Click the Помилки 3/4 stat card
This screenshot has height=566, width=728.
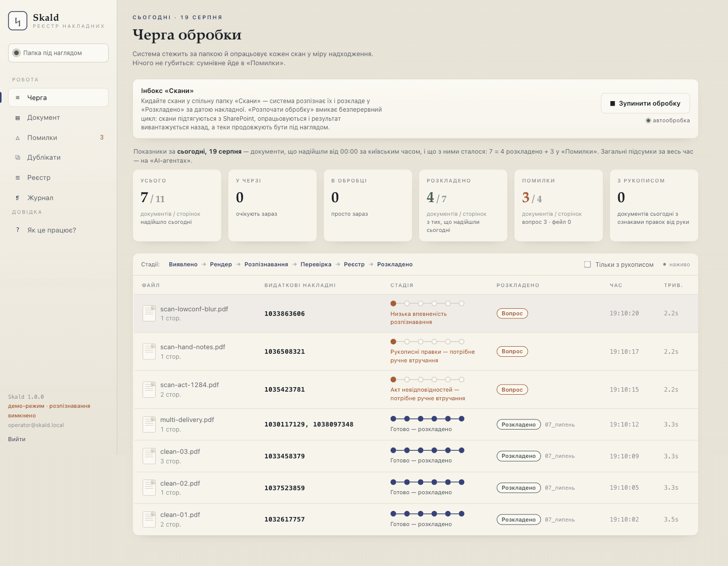coord(559,206)
